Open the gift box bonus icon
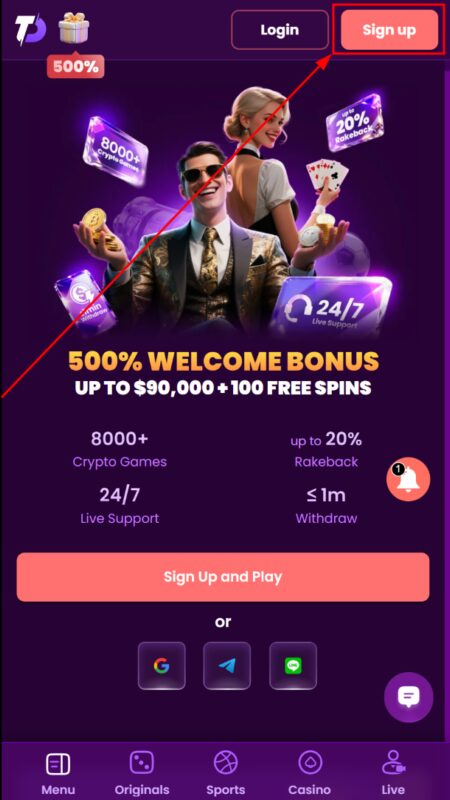 coord(74,29)
